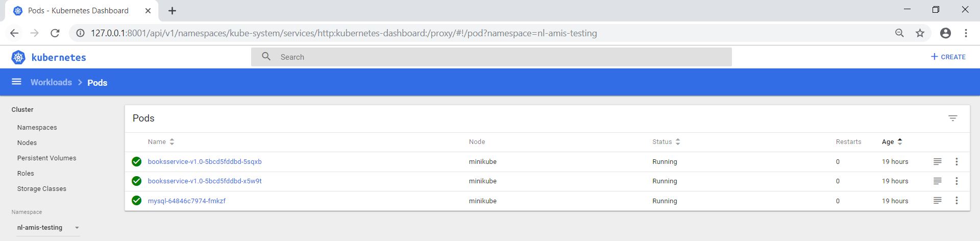Viewport: 980px width, 241px height.
Task: Go to Nodes in Cluster sidebar
Action: click(x=27, y=143)
